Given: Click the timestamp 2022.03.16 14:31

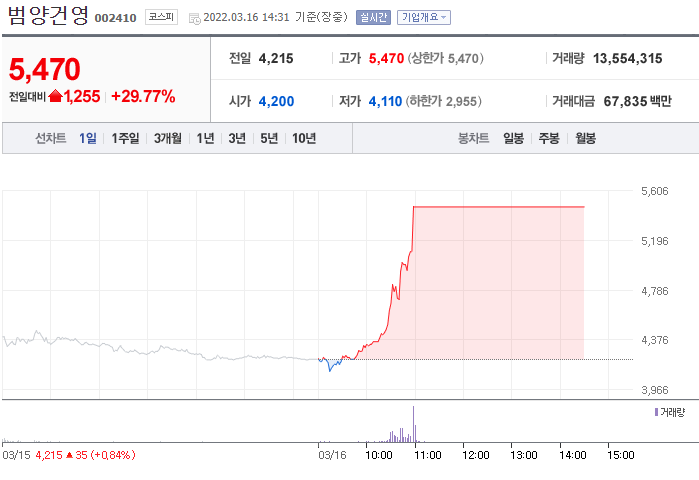Looking at the screenshot, I should pos(246,17).
